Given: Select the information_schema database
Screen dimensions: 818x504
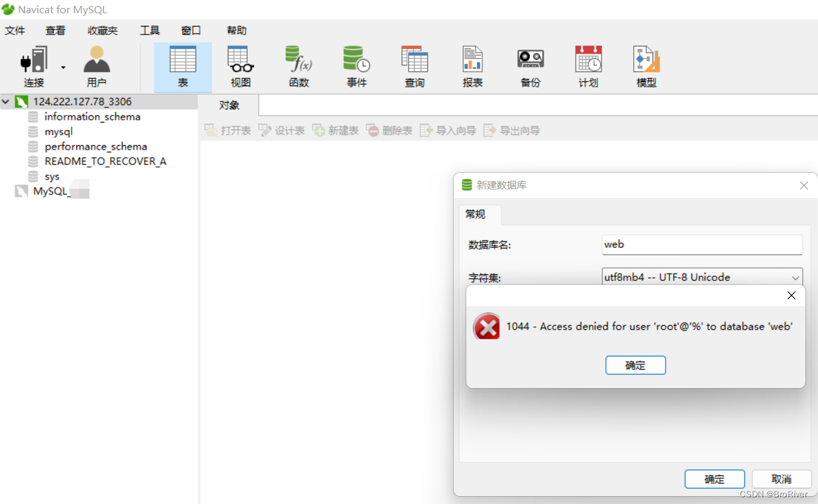Looking at the screenshot, I should click(x=92, y=117).
